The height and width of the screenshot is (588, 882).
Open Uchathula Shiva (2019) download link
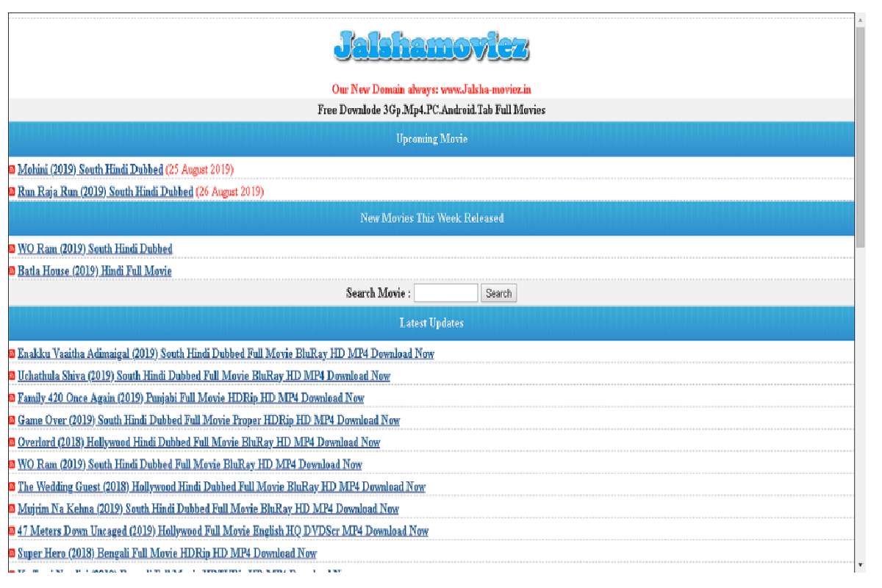click(204, 376)
